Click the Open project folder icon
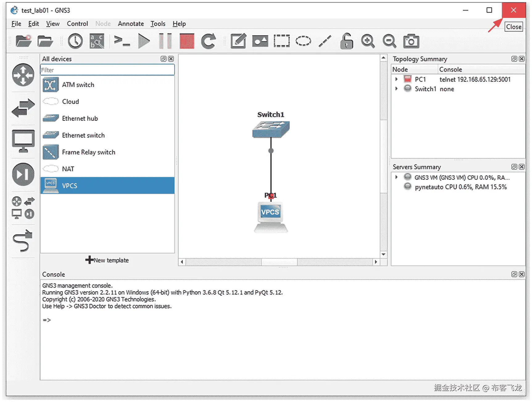The width and height of the screenshot is (532, 402). [x=45, y=41]
